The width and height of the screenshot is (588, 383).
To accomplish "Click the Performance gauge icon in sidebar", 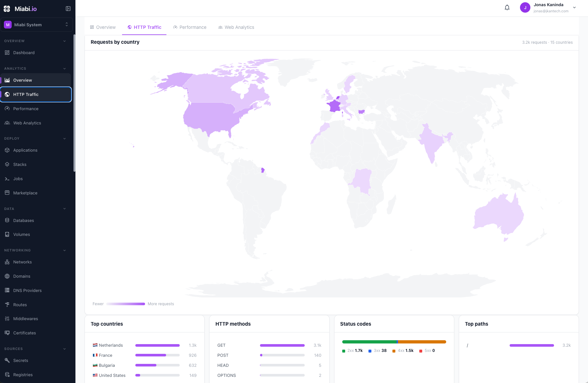I will (7, 109).
